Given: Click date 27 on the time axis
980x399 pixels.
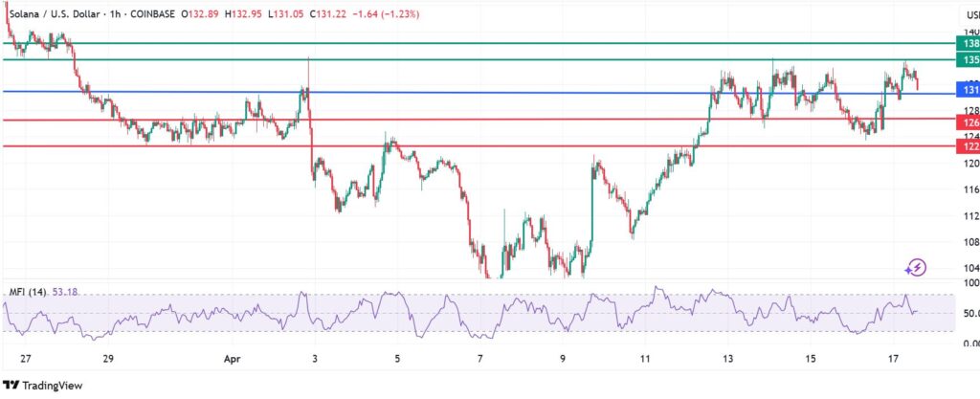Looking at the screenshot, I should click(25, 359).
